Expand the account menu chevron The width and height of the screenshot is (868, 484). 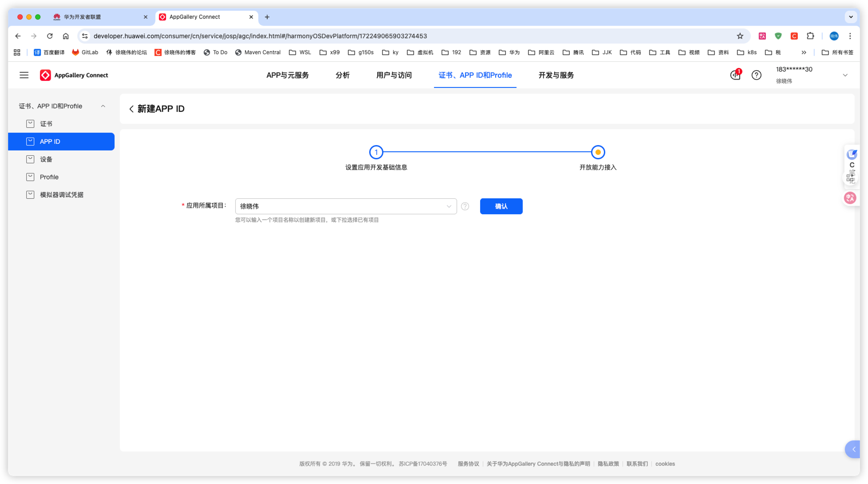tap(845, 75)
